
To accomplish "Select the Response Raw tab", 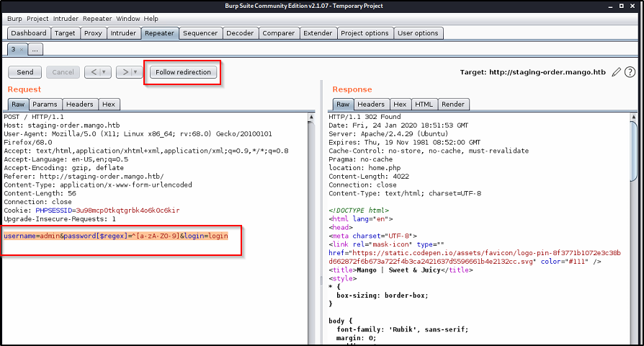I will (x=343, y=105).
